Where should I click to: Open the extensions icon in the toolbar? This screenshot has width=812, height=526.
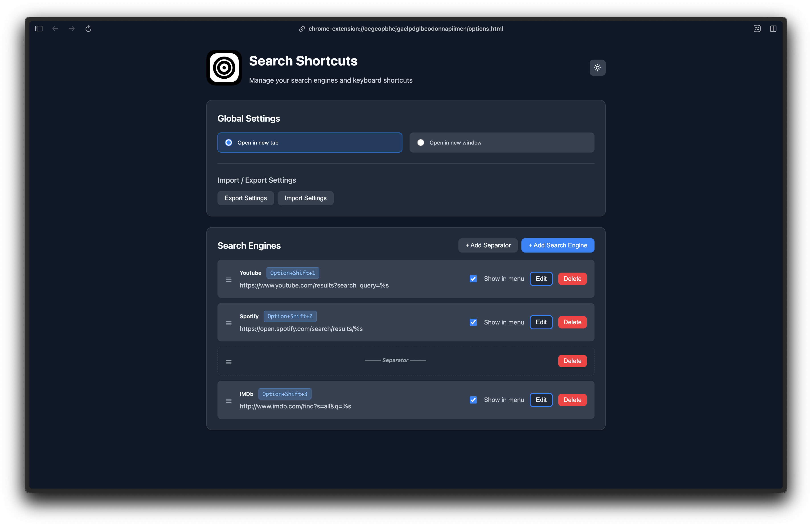pyautogui.click(x=757, y=29)
